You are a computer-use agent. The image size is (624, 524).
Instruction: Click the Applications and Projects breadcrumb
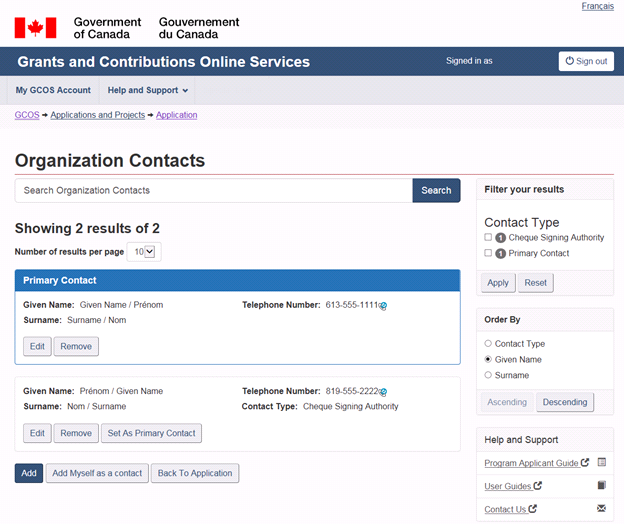[97, 115]
